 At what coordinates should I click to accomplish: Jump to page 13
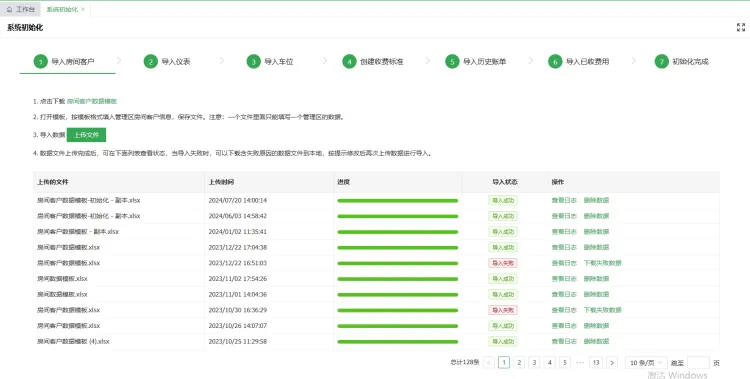point(596,363)
